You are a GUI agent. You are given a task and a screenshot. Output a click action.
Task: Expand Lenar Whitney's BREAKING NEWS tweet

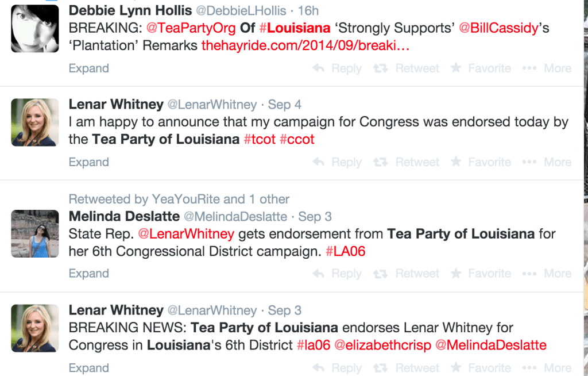pos(88,367)
